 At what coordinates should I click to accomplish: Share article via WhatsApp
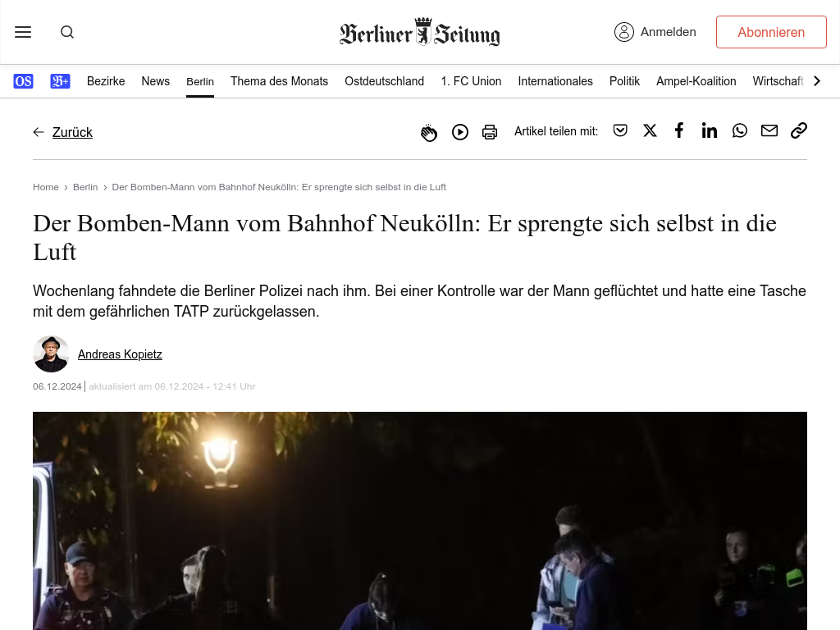[740, 130]
